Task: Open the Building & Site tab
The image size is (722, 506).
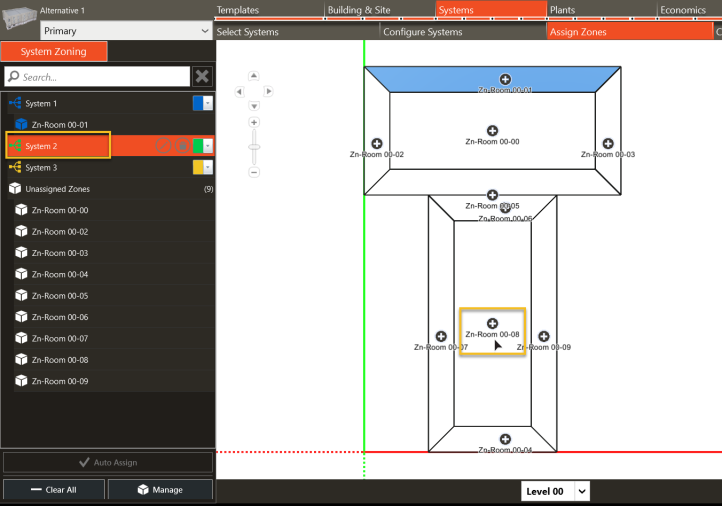Action: click(380, 10)
